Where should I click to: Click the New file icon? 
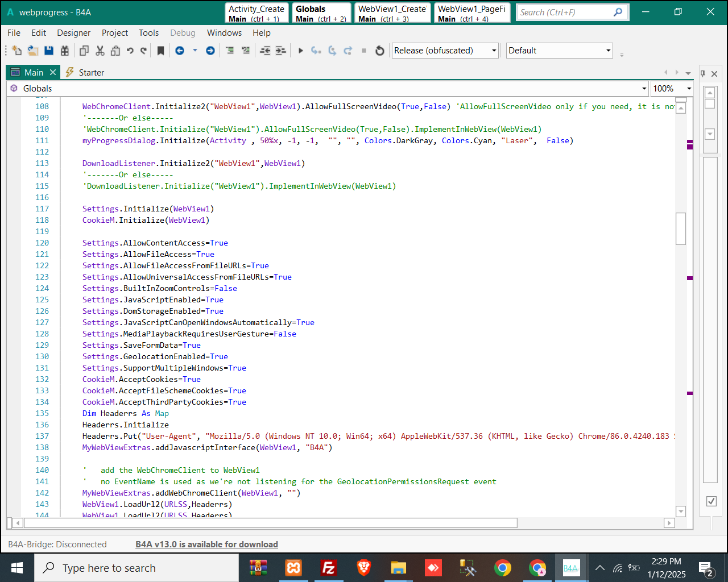coord(16,51)
